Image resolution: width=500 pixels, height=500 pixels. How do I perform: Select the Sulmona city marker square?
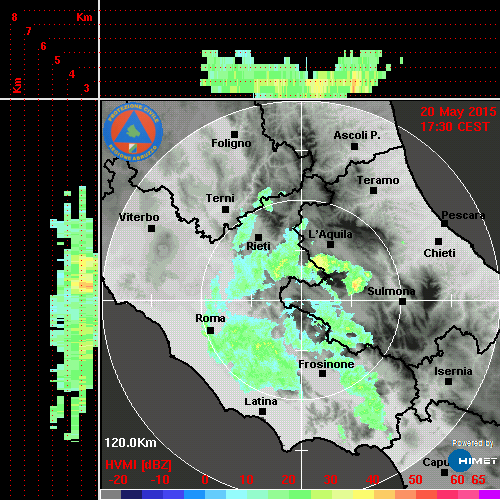(x=402, y=301)
